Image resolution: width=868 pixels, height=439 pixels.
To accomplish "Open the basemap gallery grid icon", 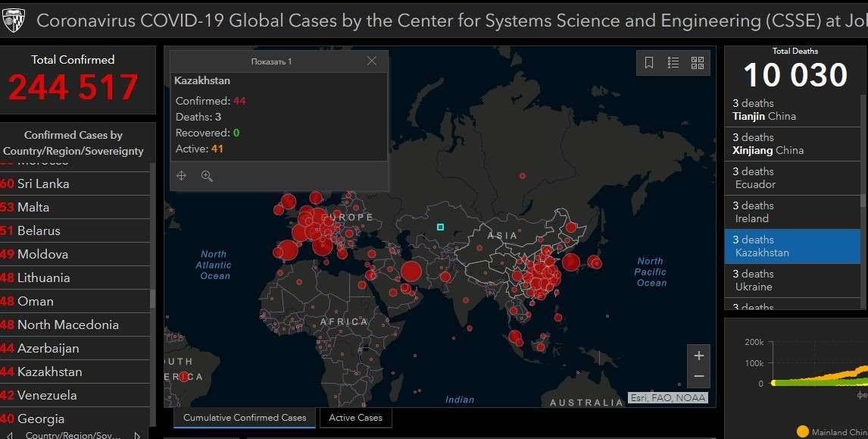I will pyautogui.click(x=698, y=63).
